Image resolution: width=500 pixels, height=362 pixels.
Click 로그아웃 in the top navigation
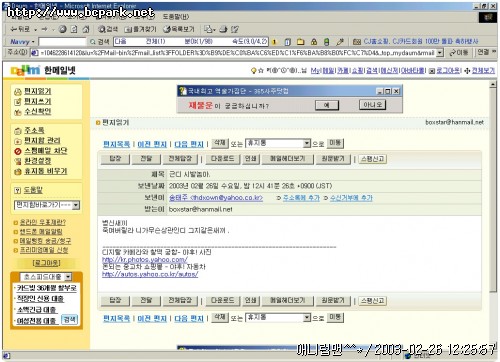coord(448,70)
